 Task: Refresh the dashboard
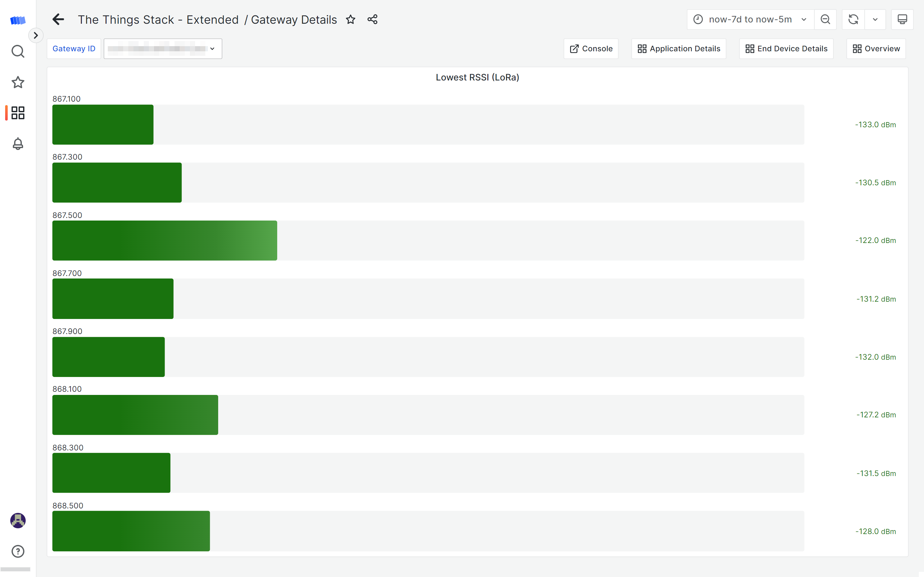point(853,20)
